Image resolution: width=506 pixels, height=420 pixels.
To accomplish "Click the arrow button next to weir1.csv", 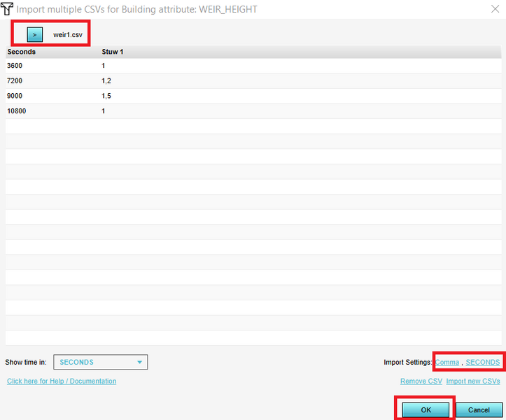I will (x=35, y=34).
